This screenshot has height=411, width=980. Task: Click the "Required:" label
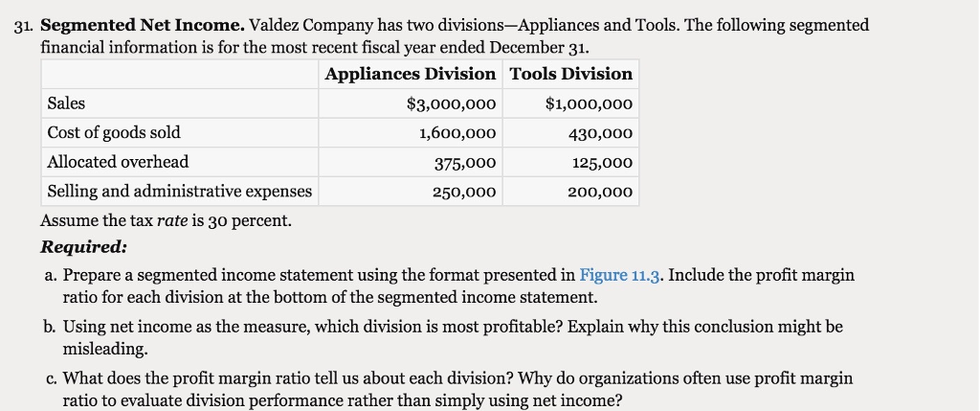coord(84,247)
